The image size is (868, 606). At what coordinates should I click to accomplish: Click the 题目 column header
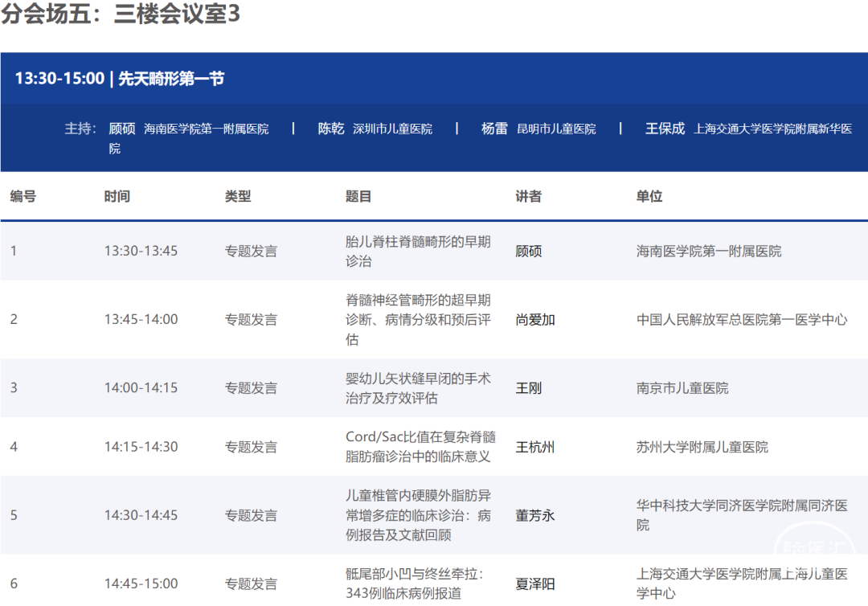coord(358,196)
